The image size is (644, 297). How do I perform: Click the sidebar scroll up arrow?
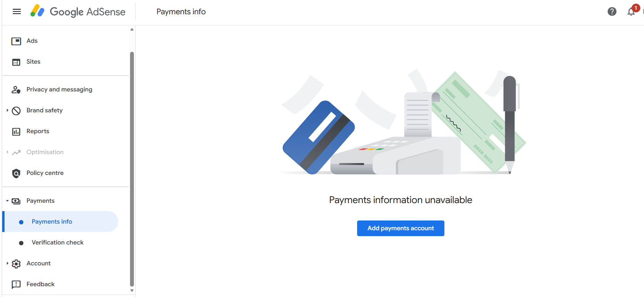click(132, 30)
